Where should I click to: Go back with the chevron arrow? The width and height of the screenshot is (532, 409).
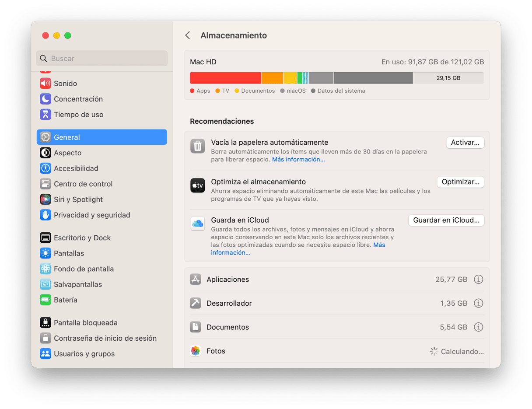[x=188, y=35]
